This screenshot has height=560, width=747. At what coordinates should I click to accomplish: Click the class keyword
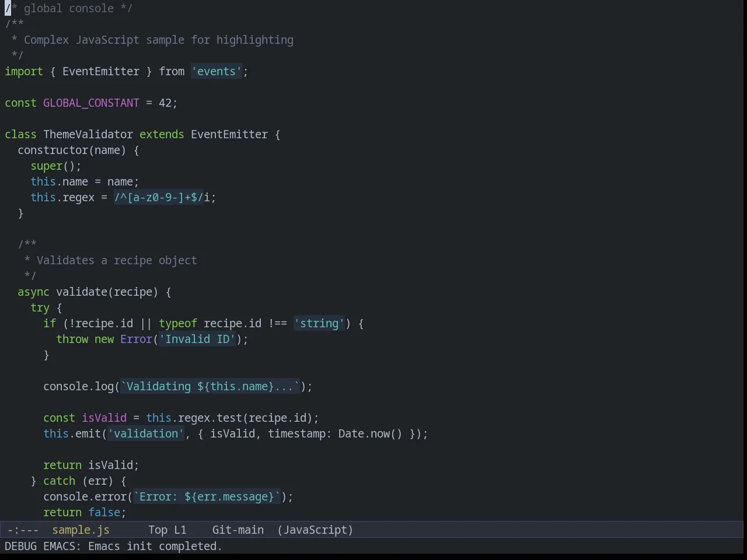(x=20, y=134)
